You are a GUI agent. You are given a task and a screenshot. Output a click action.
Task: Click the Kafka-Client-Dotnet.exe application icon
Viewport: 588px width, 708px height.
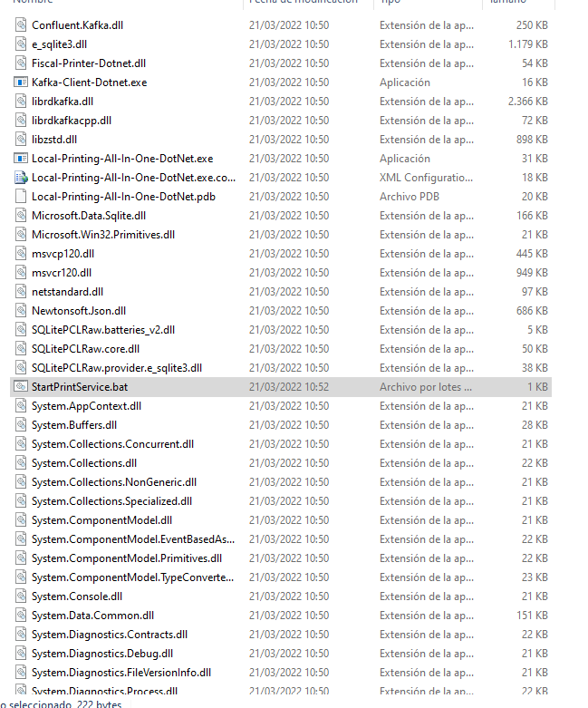[x=21, y=82]
